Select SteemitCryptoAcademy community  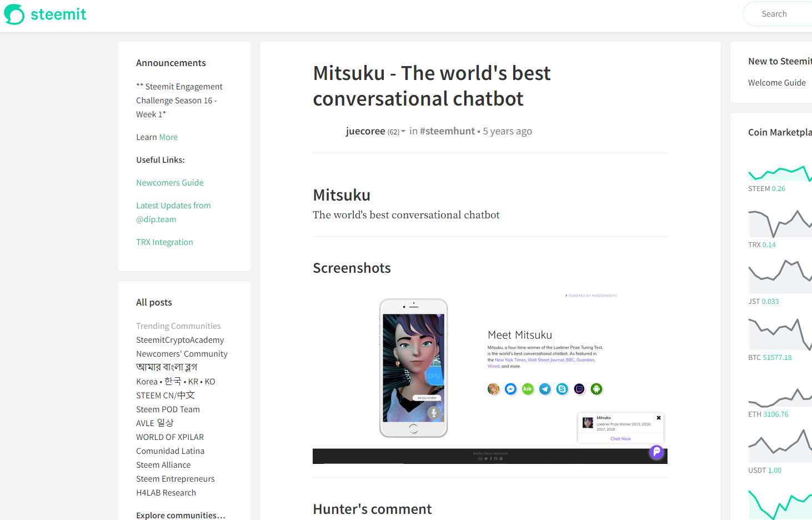[180, 340]
